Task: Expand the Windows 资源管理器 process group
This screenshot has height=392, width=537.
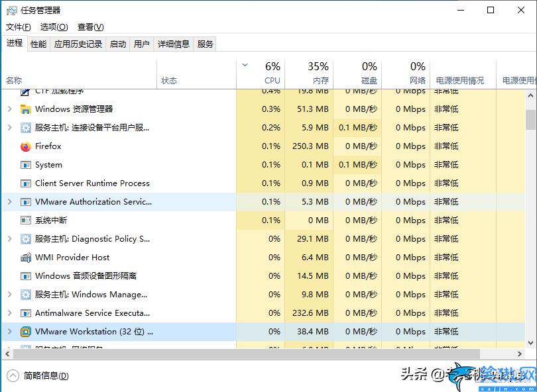Action: click(10, 109)
